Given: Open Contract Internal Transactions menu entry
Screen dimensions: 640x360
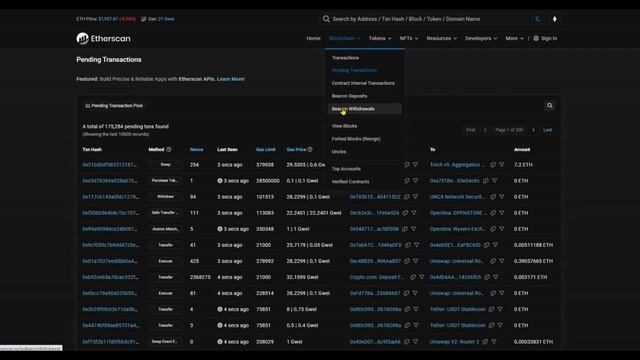Looking at the screenshot, I should pos(363,83).
